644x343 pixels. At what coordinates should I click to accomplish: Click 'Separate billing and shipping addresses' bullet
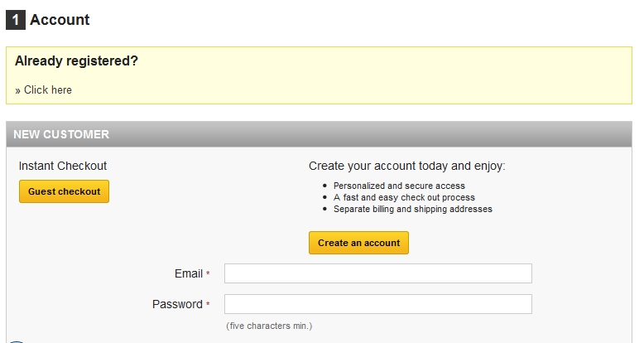(x=412, y=209)
